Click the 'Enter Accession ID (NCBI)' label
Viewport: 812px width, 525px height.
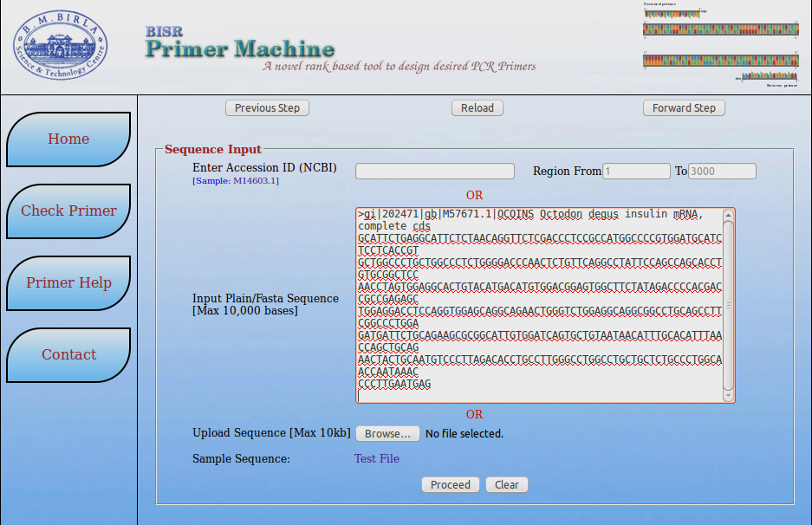tap(264, 168)
